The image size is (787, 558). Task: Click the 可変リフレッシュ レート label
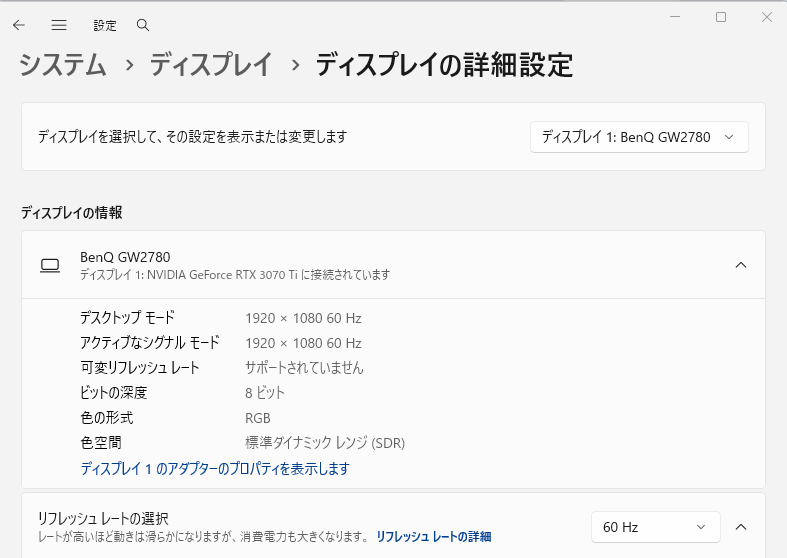coord(140,368)
